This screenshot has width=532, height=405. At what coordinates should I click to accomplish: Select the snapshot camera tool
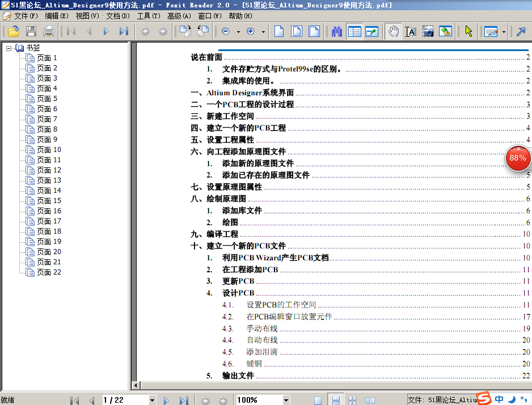point(428,32)
